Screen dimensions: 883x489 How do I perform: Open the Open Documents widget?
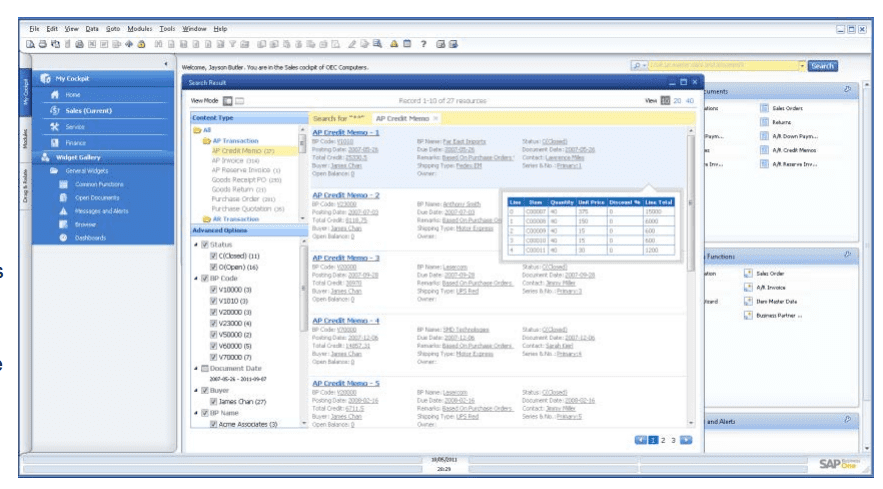pos(97,198)
